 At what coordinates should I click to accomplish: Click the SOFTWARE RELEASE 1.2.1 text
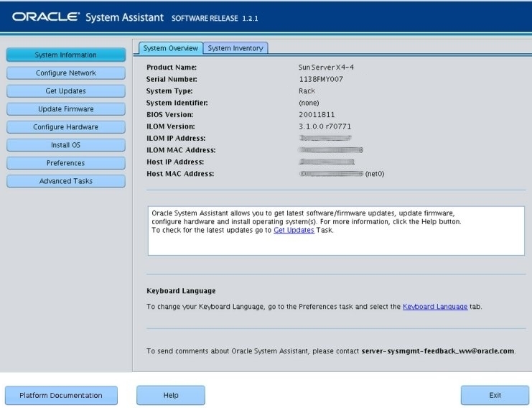215,19
